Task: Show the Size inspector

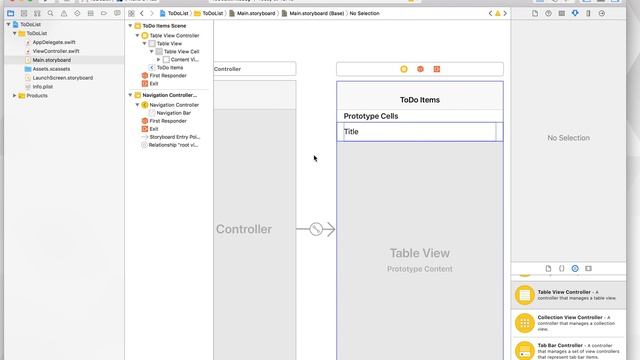Action: (588, 13)
